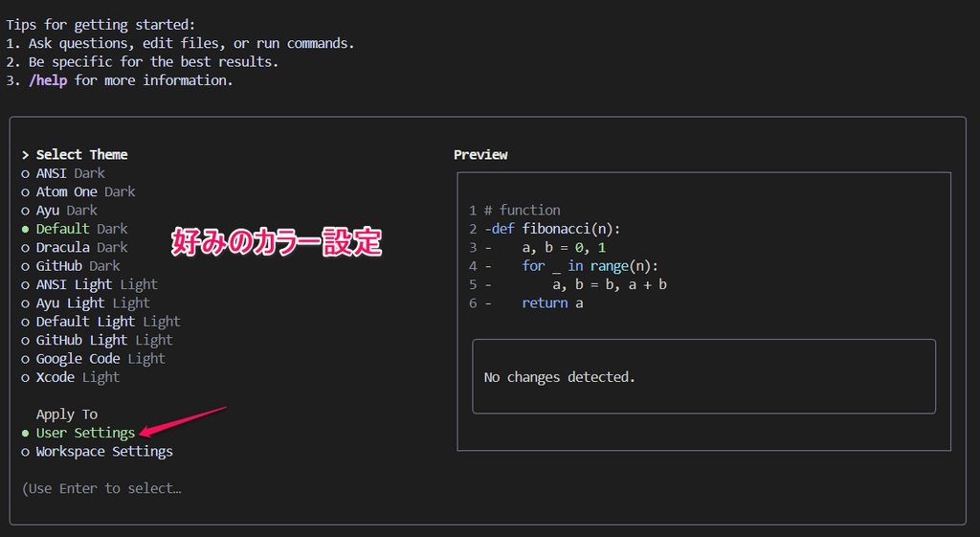
Task: Pick the Ayu Light theme
Action: click(x=85, y=303)
